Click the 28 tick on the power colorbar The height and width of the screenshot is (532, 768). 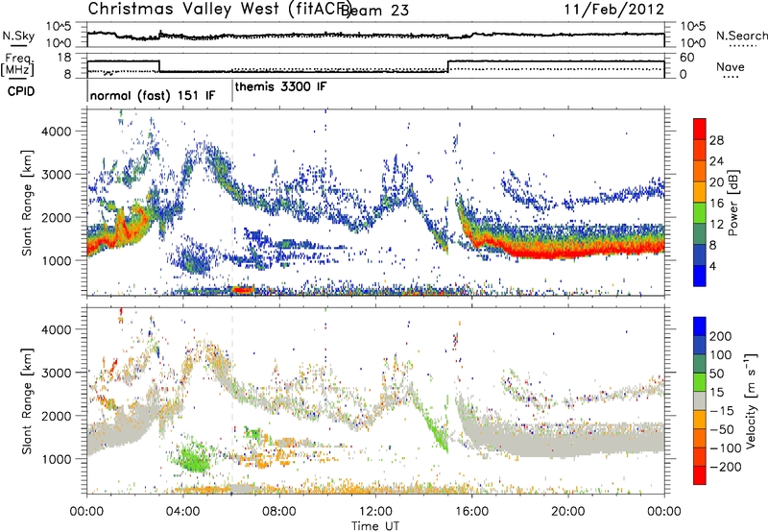(x=716, y=141)
